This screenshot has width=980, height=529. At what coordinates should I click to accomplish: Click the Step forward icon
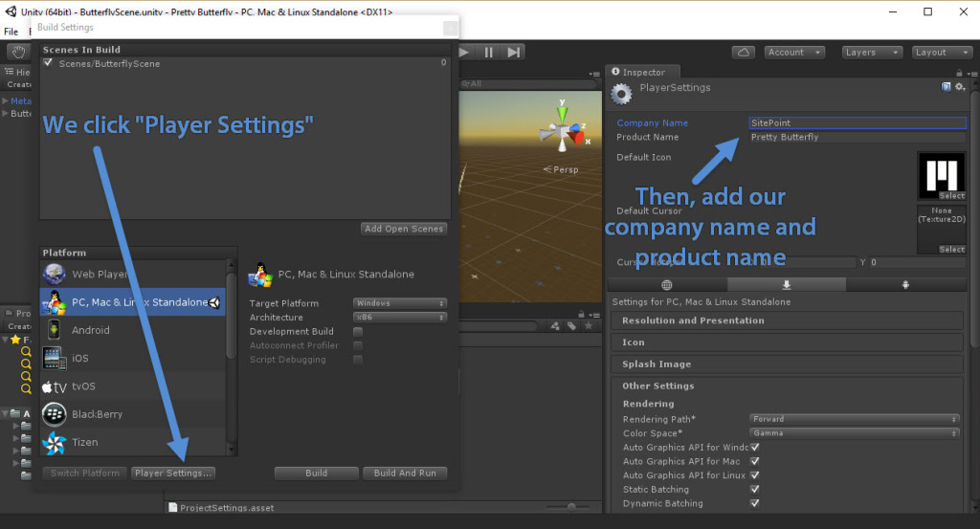(x=514, y=53)
